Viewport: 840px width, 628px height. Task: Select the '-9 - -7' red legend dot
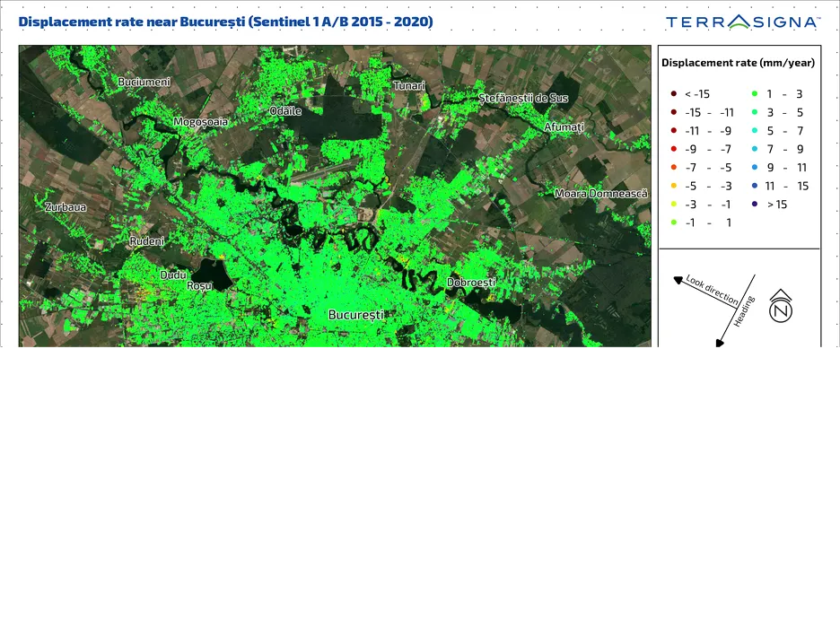[673, 149]
